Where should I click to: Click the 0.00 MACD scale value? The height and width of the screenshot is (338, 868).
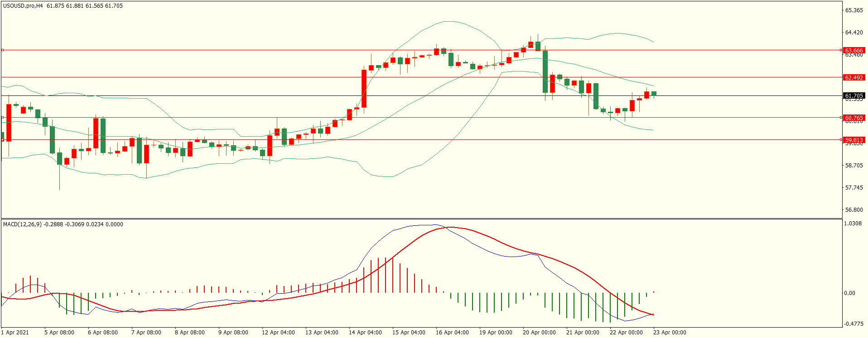coord(849,293)
